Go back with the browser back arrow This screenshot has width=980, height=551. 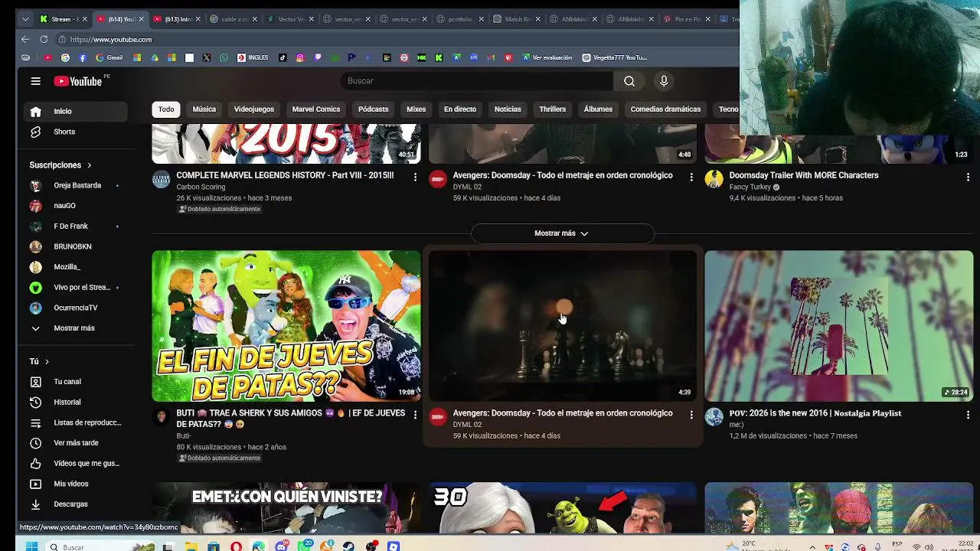[x=25, y=39]
